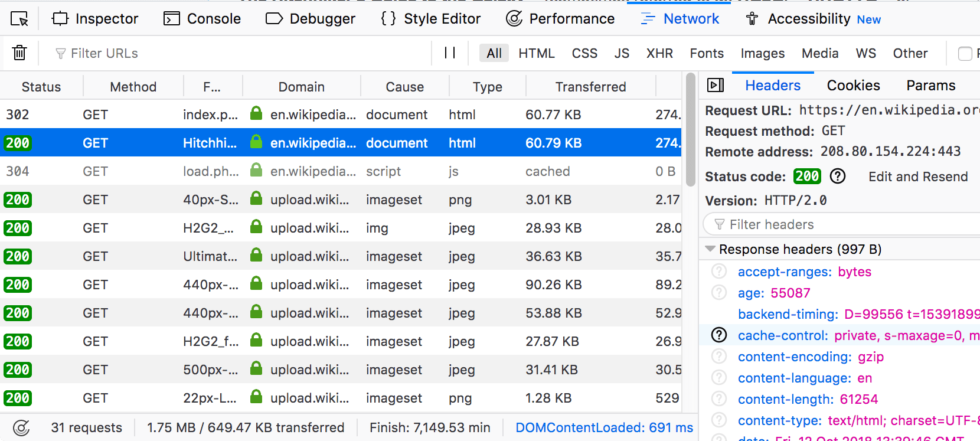Click lock icon of 304 load.ph... request
The width and height of the screenshot is (980, 441).
[x=256, y=170]
